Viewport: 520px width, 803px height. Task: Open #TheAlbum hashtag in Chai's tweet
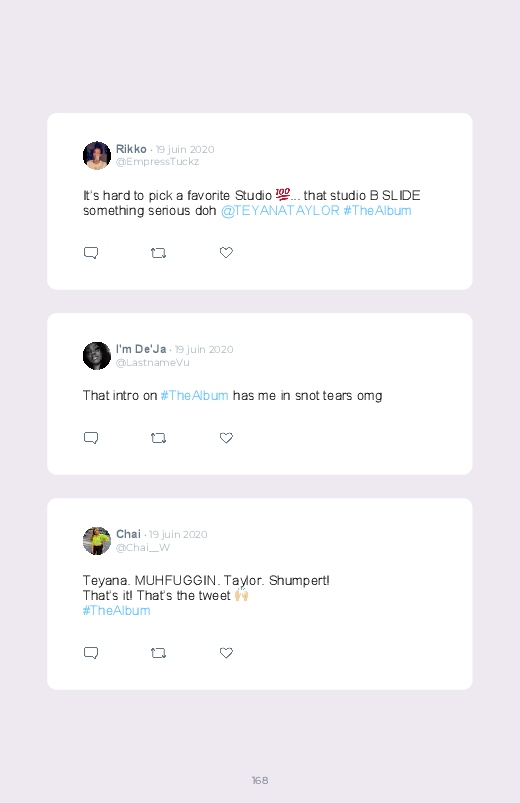116,610
